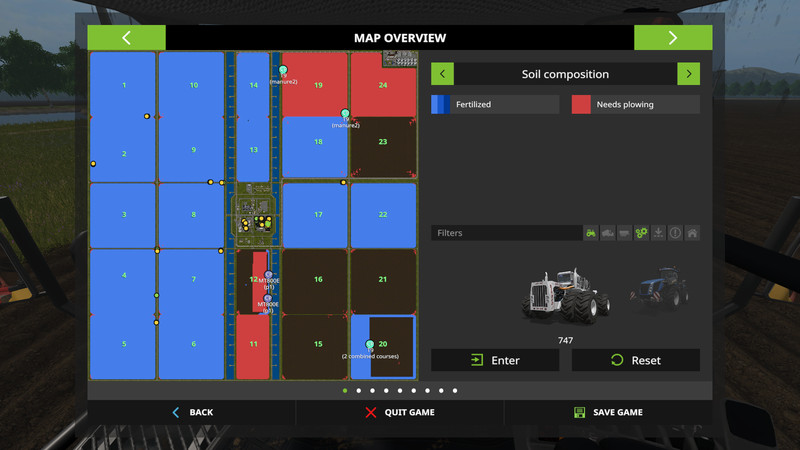Image resolution: width=800 pixels, height=450 pixels.
Task: Click the Save Game option
Action: coord(608,412)
